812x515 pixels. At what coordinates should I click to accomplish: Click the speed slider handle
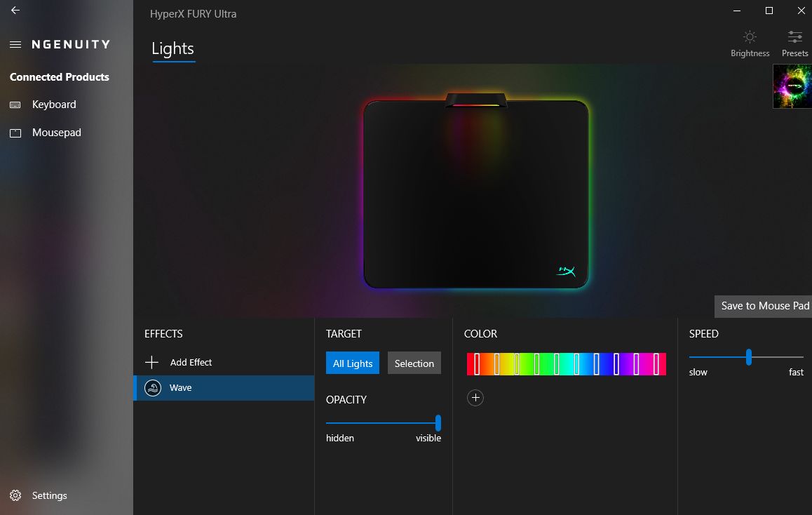pos(749,357)
